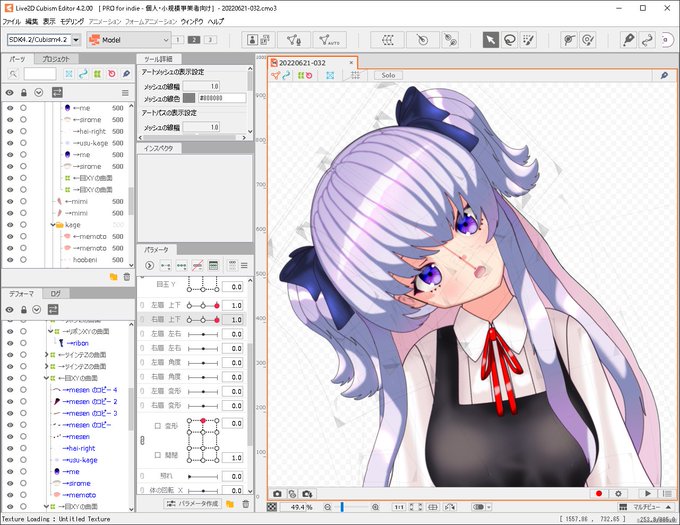
Task: Open the ヘルプ menu
Action: pyautogui.click(x=216, y=21)
